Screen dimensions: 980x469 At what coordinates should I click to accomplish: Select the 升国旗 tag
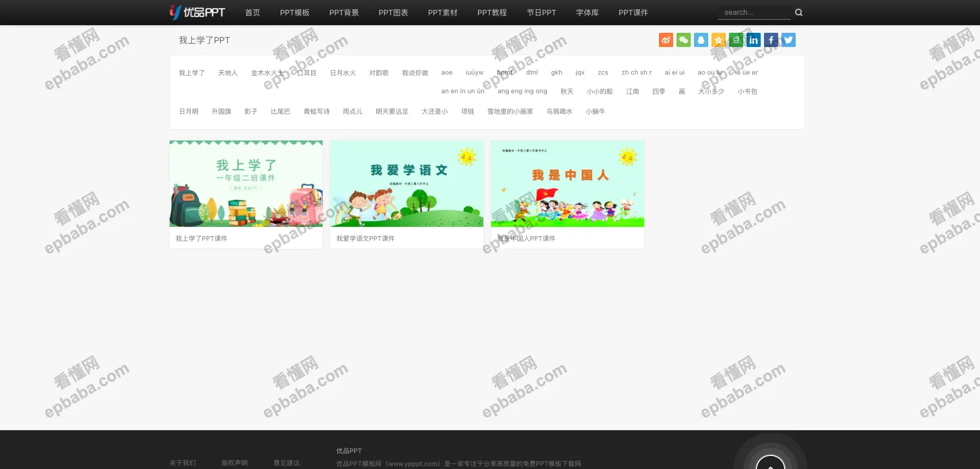click(x=221, y=112)
